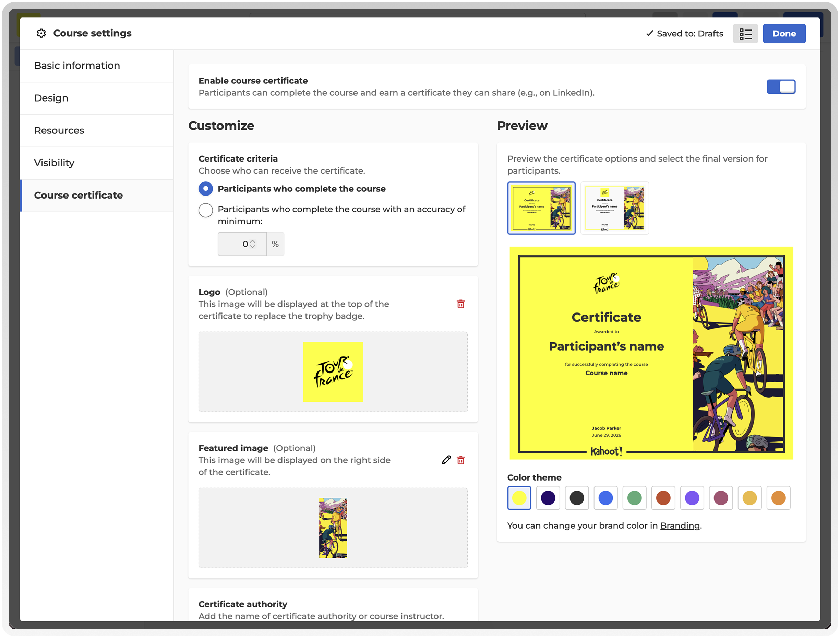Select the yellow-background certificate thumbnail

(x=541, y=208)
